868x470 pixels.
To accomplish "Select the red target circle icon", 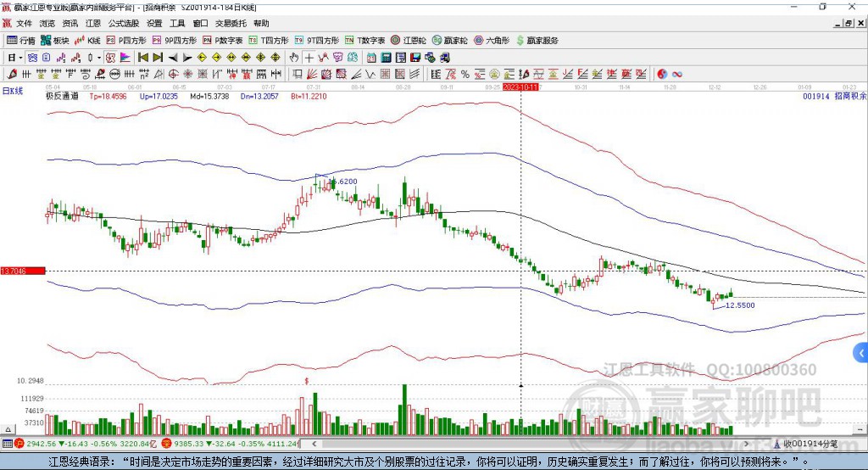I will (173, 74).
